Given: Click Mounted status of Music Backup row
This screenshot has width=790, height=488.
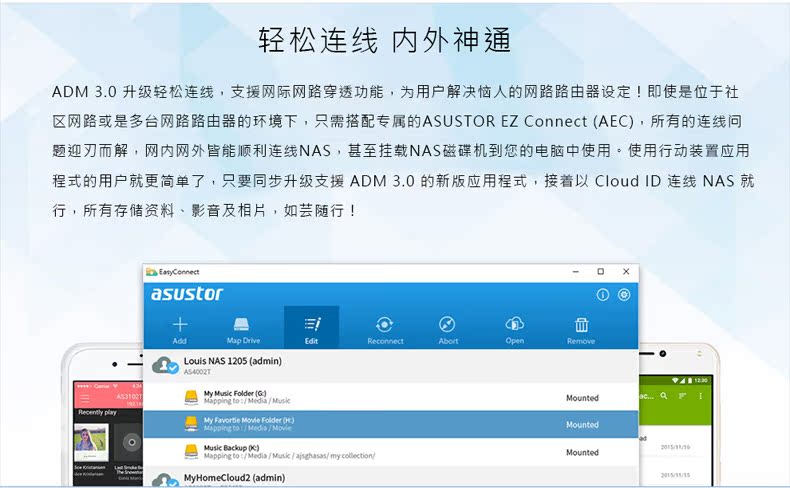Looking at the screenshot, I should pyautogui.click(x=582, y=452).
